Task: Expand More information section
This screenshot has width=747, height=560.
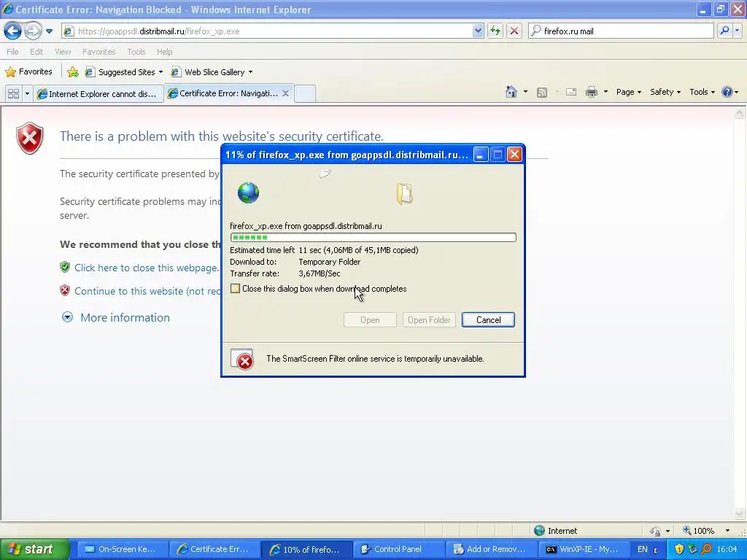Action: (116, 318)
